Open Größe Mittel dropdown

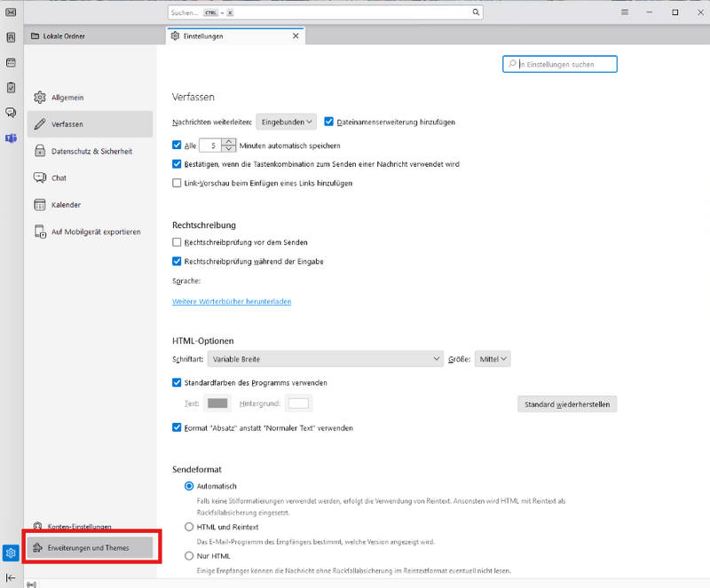pyautogui.click(x=493, y=359)
